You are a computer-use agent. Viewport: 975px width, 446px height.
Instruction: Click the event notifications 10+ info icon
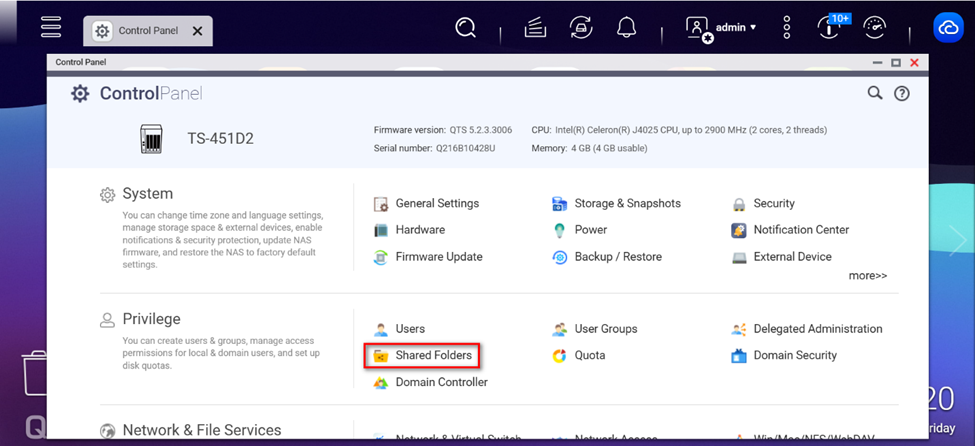click(831, 28)
